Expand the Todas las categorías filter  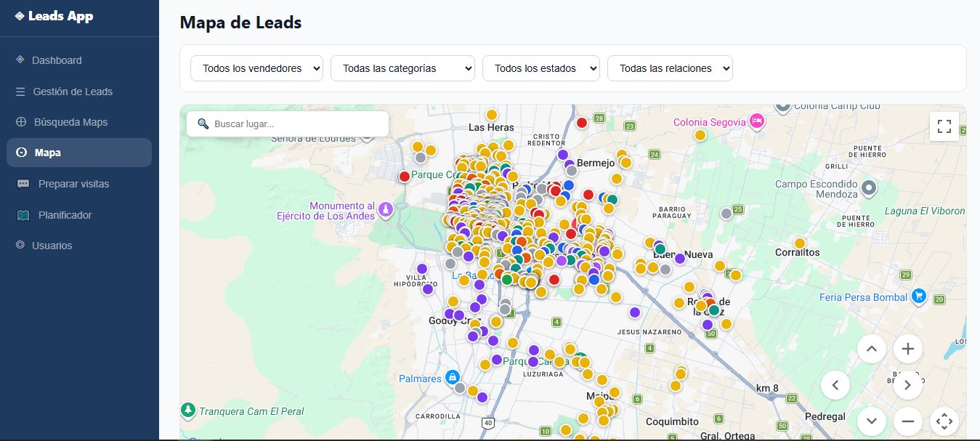pos(402,68)
